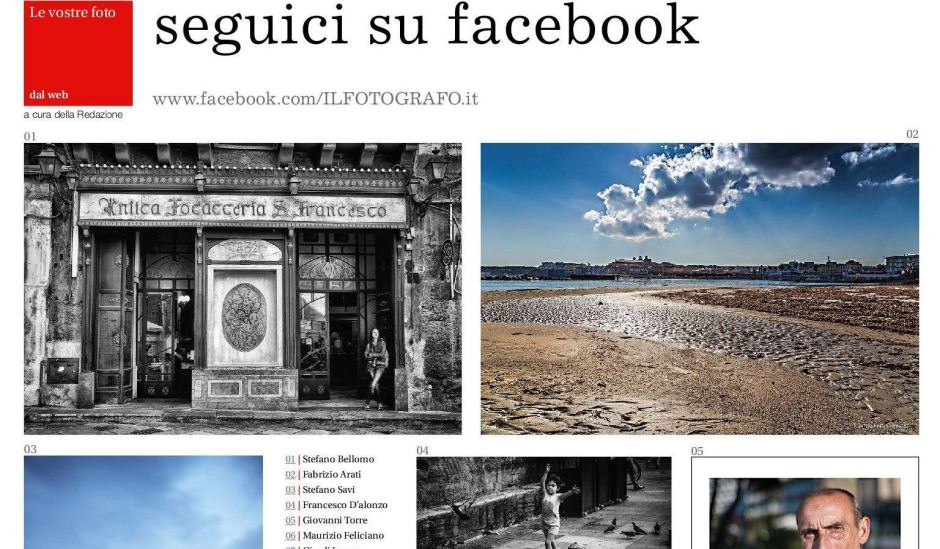Open the www.facebook.com/ILFOTOGRAFO.it link

(315, 98)
